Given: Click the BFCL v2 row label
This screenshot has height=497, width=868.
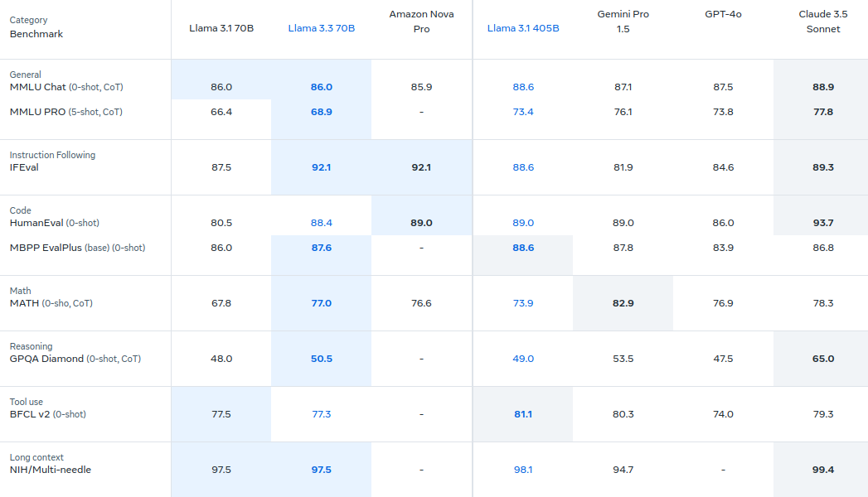Looking at the screenshot, I should [x=50, y=413].
